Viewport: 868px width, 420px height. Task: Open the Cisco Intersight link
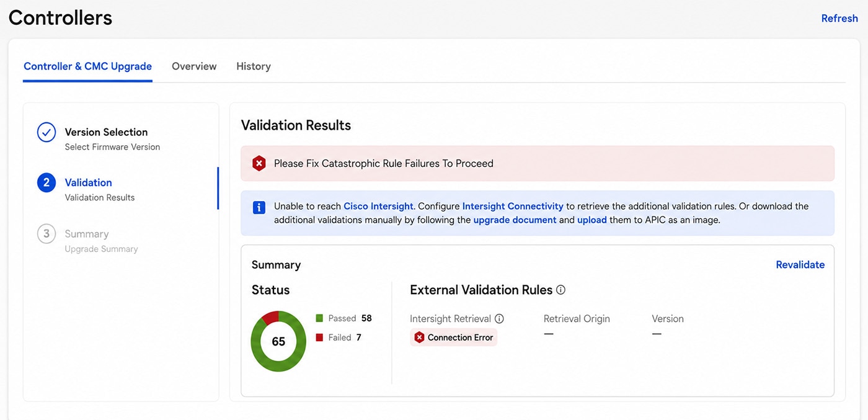(x=378, y=206)
